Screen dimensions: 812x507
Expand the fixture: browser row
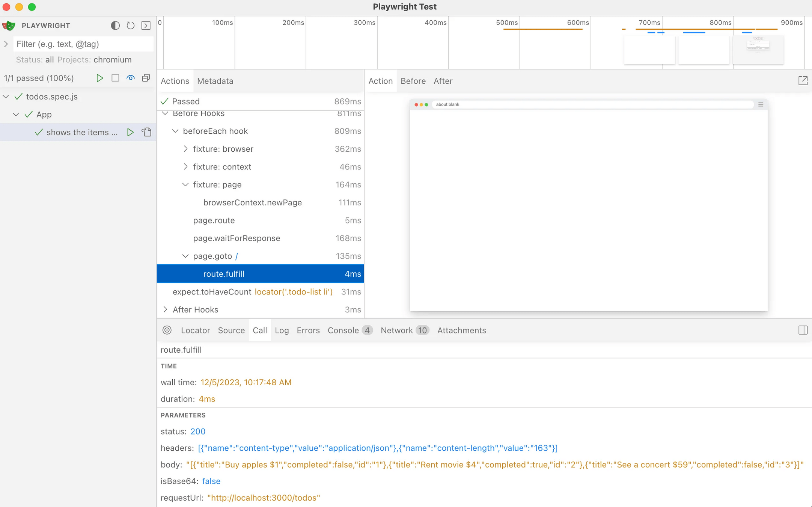185,149
